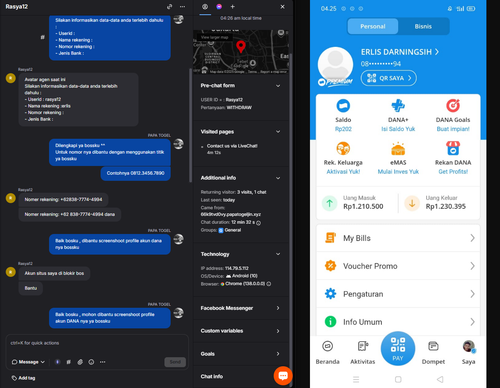The image size is (500, 388).
Task: Open the Rekan DANA icon
Action: click(453, 149)
